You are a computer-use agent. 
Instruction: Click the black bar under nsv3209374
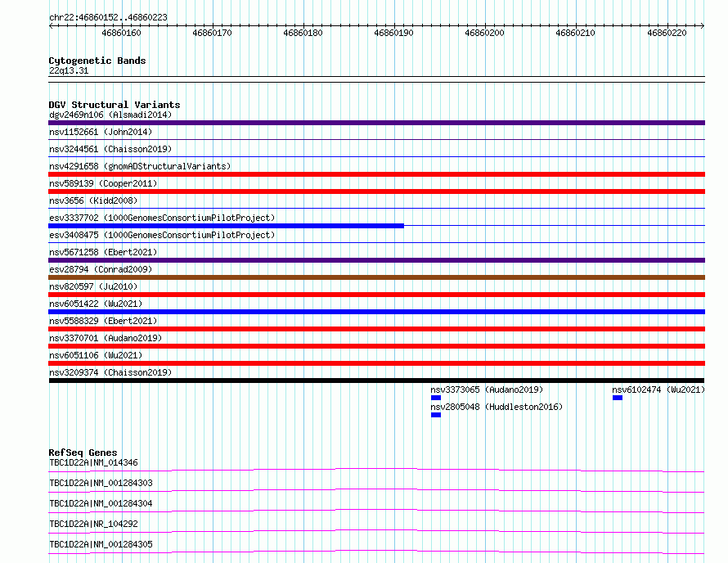[x=376, y=381]
